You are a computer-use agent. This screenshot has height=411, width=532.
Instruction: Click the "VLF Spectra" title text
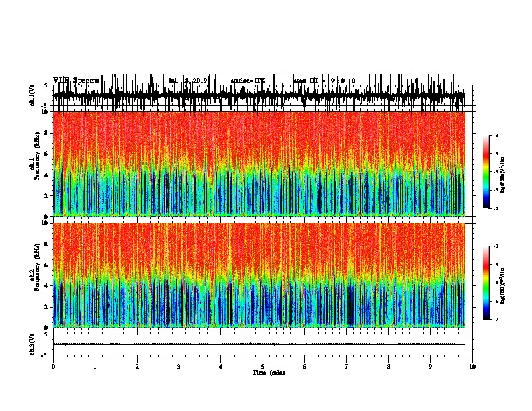[76, 80]
